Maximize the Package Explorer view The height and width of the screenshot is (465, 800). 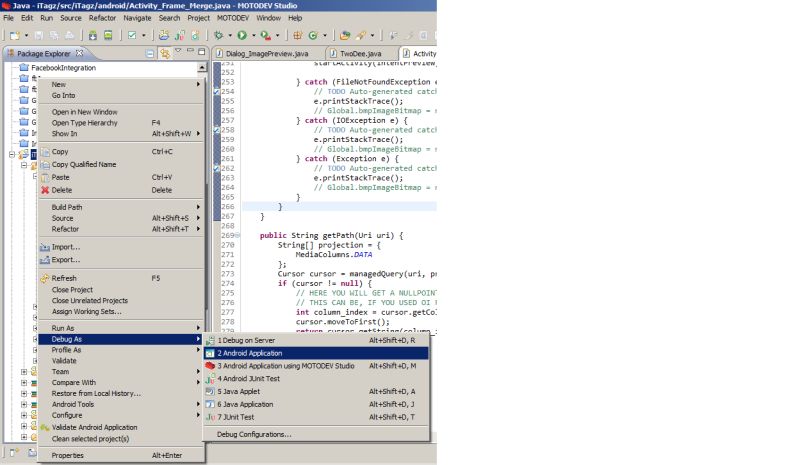click(x=202, y=51)
